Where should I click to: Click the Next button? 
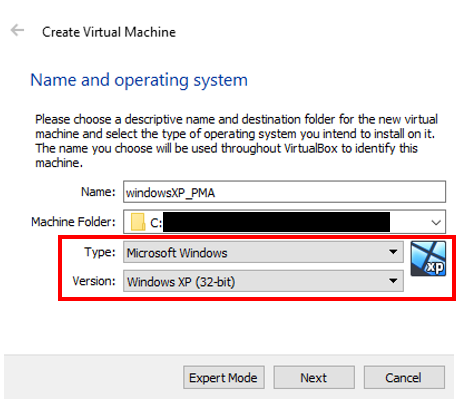pos(314,377)
